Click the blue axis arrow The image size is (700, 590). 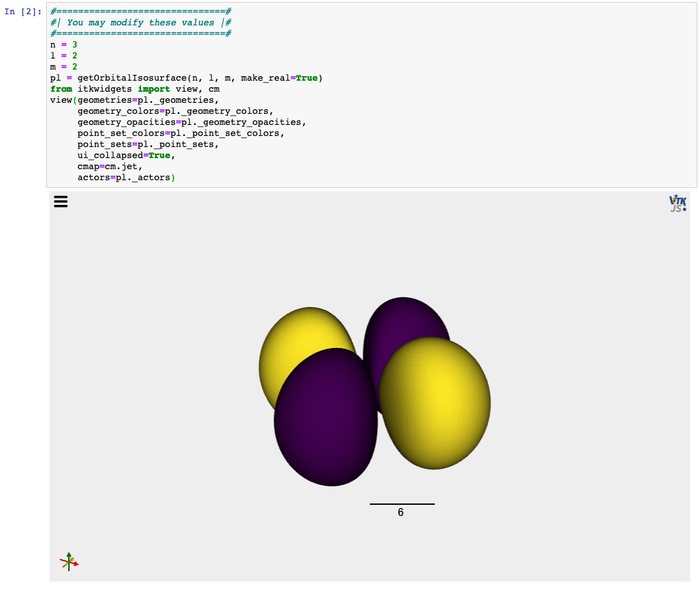pyautogui.click(x=63, y=567)
